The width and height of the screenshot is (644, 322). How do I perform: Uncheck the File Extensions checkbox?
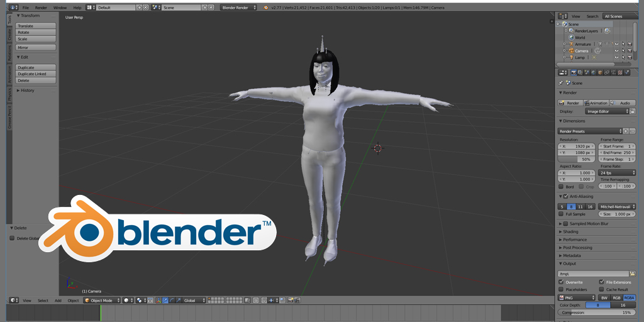pyautogui.click(x=602, y=282)
